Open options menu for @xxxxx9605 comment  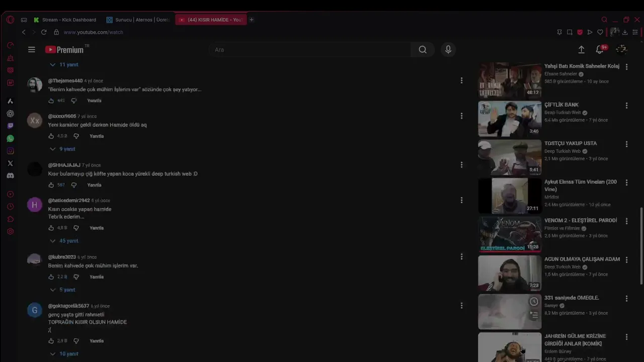click(x=461, y=116)
